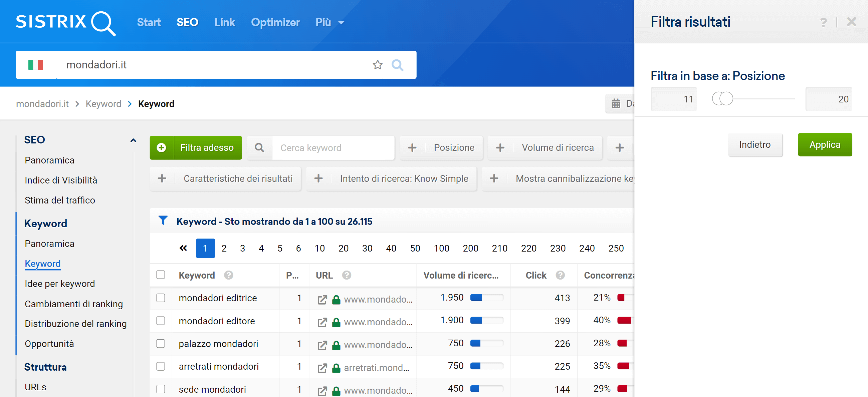This screenshot has height=397, width=868.
Task: Click the Start navigation item
Action: [x=149, y=22]
